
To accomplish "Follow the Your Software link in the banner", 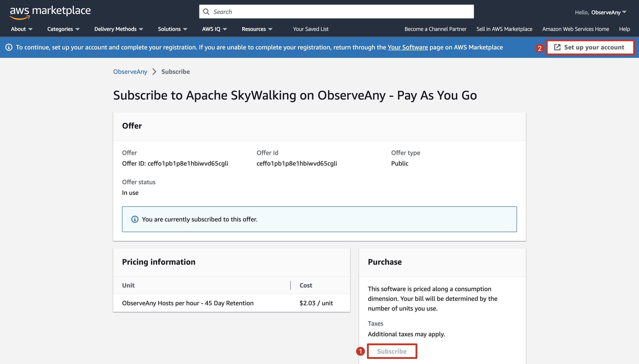I will coord(408,47).
